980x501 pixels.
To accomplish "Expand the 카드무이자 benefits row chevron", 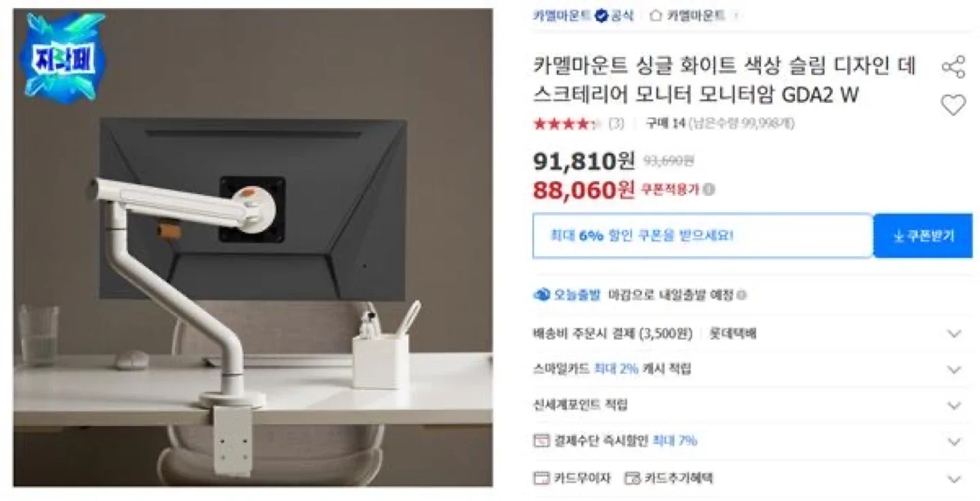I will [x=954, y=479].
